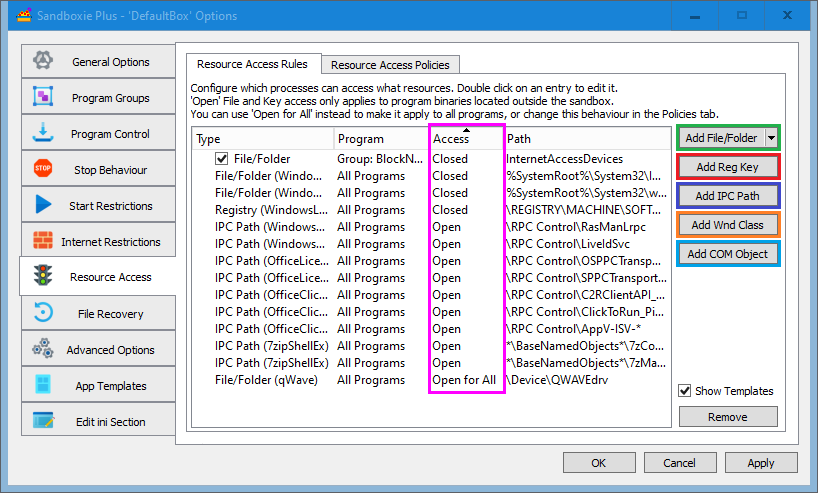Open the App Templates icon
This screenshot has width=818, height=493.
[43, 384]
